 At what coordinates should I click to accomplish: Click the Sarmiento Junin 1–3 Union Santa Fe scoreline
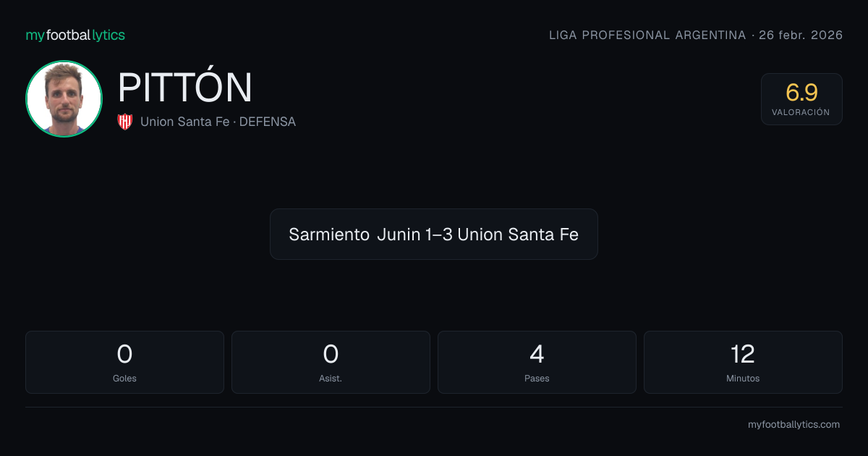point(434,235)
